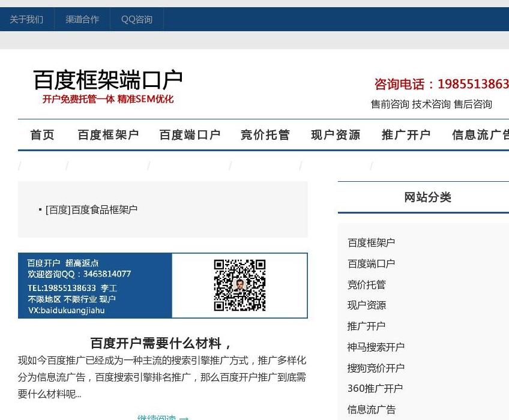Viewport: 509px width, 420px height.
Task: Open sidebar category 推广开户
Action: pos(367,326)
